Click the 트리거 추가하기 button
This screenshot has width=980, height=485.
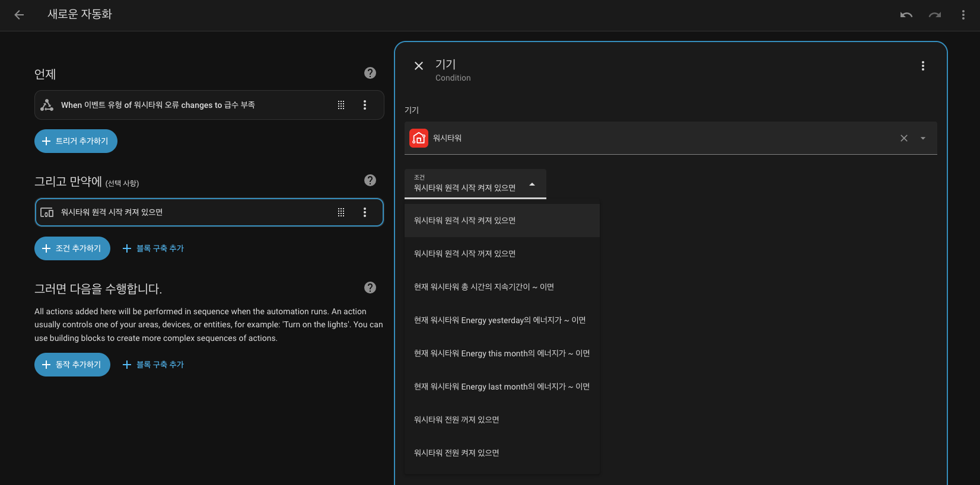point(76,141)
